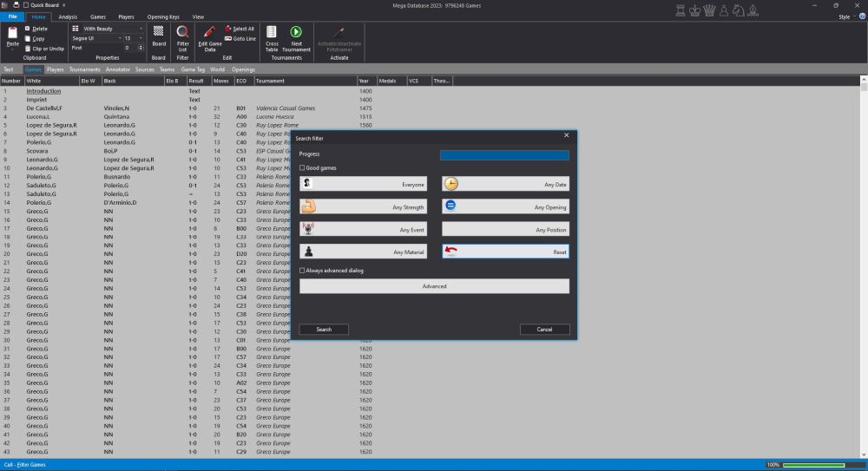The width and height of the screenshot is (868, 471).
Task: Click the Paste clipboard icon
Action: click(12, 33)
